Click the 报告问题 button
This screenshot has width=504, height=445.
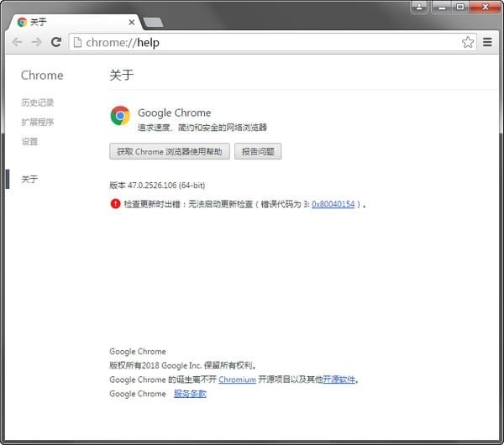(257, 151)
